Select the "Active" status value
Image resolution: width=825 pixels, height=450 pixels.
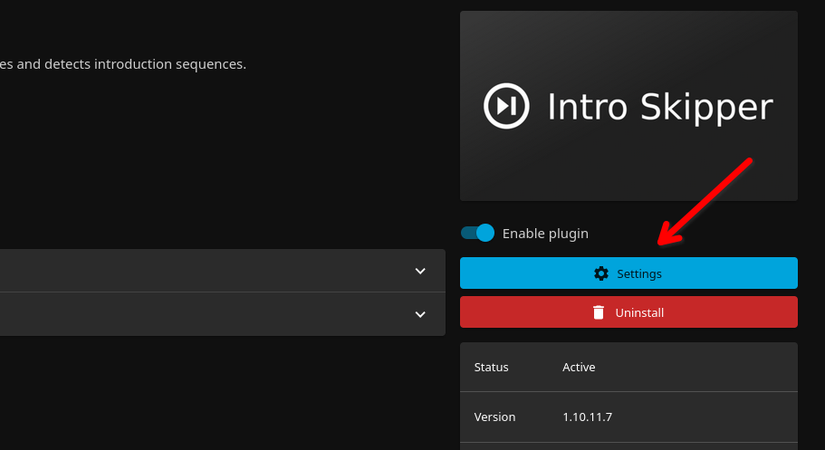(579, 367)
